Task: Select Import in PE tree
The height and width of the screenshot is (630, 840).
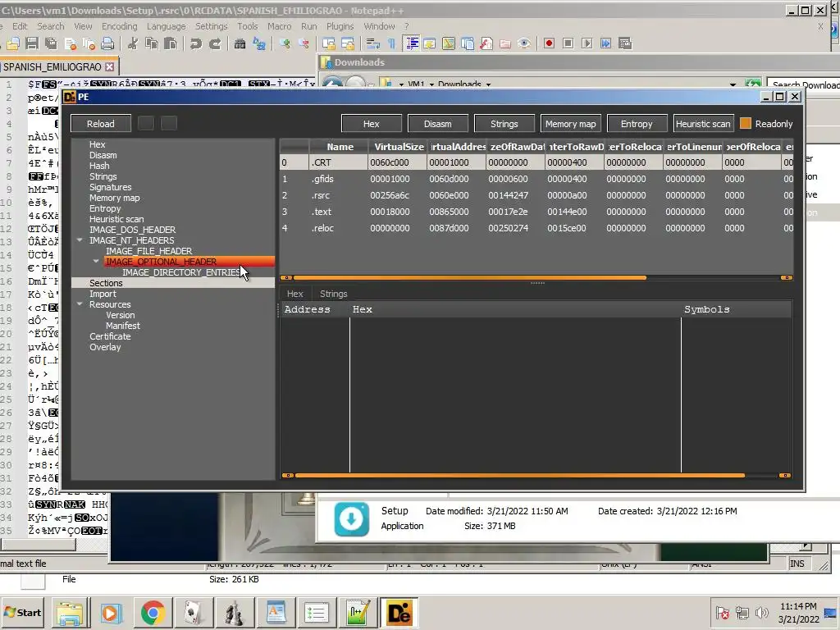Action: pyautogui.click(x=103, y=294)
